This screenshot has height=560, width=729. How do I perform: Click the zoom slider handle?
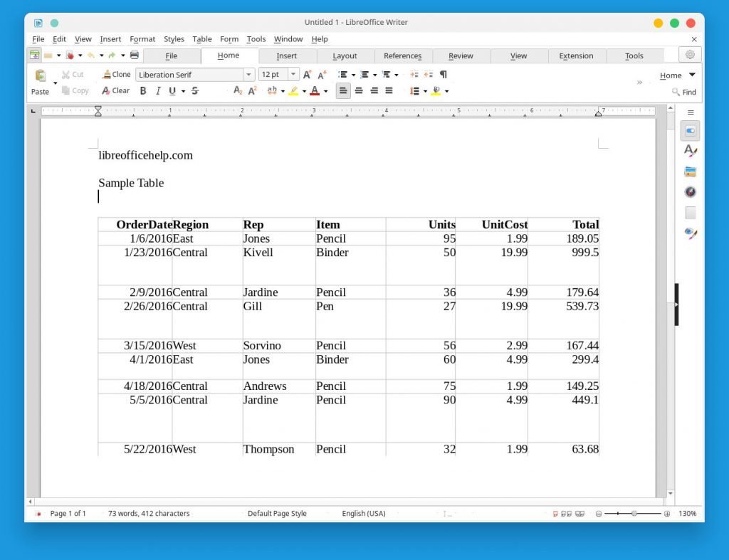coord(634,514)
